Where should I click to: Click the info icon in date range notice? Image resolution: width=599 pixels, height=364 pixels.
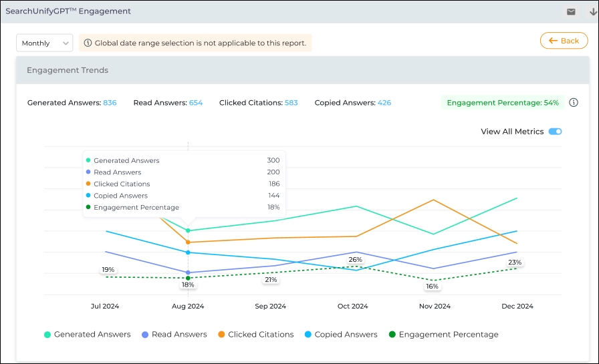click(88, 43)
